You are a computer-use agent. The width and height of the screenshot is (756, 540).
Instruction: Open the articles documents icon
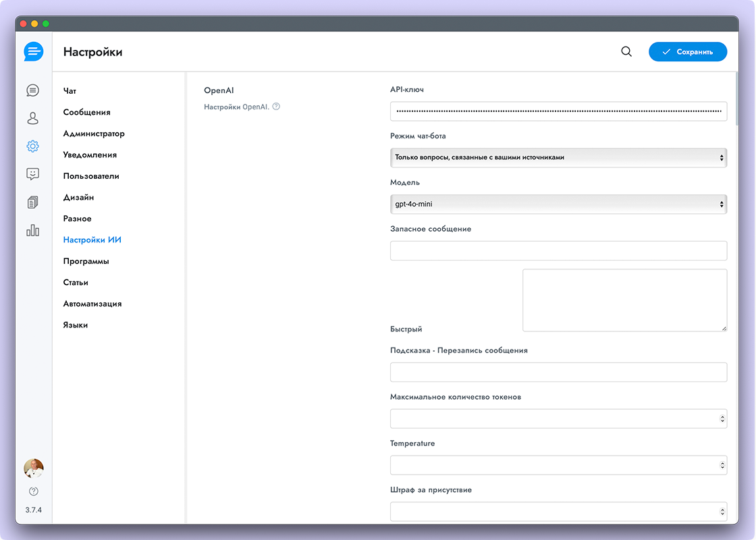pos(32,202)
